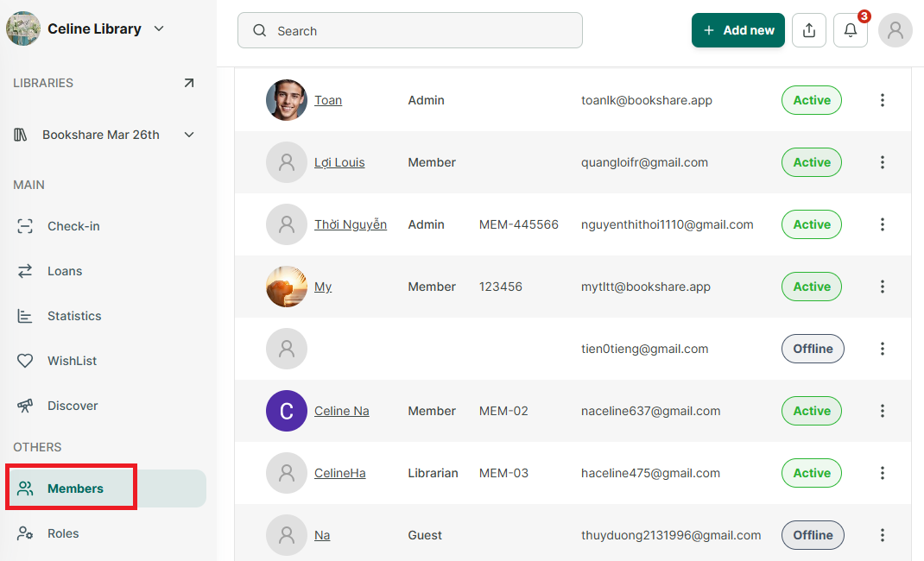Open the three-dot menu for My
This screenshot has width=924, height=561.
[883, 287]
